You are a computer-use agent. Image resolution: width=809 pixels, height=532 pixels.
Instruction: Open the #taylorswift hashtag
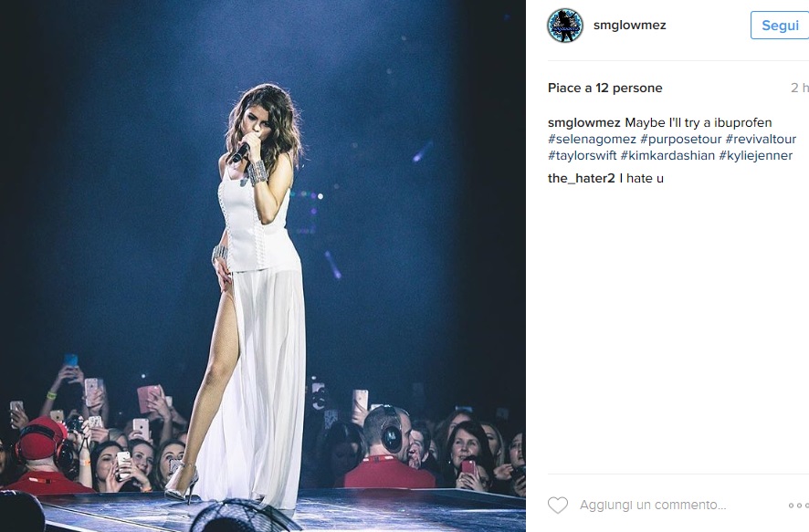pyautogui.click(x=582, y=156)
